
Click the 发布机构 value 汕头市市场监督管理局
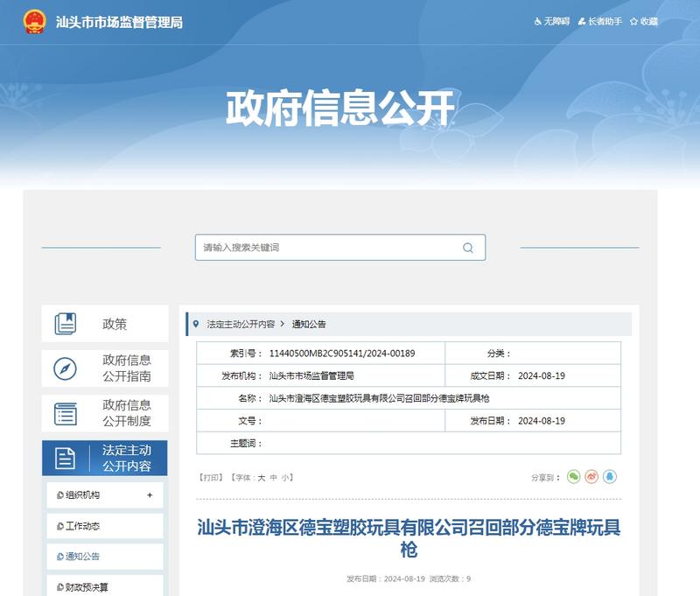pyautogui.click(x=311, y=376)
